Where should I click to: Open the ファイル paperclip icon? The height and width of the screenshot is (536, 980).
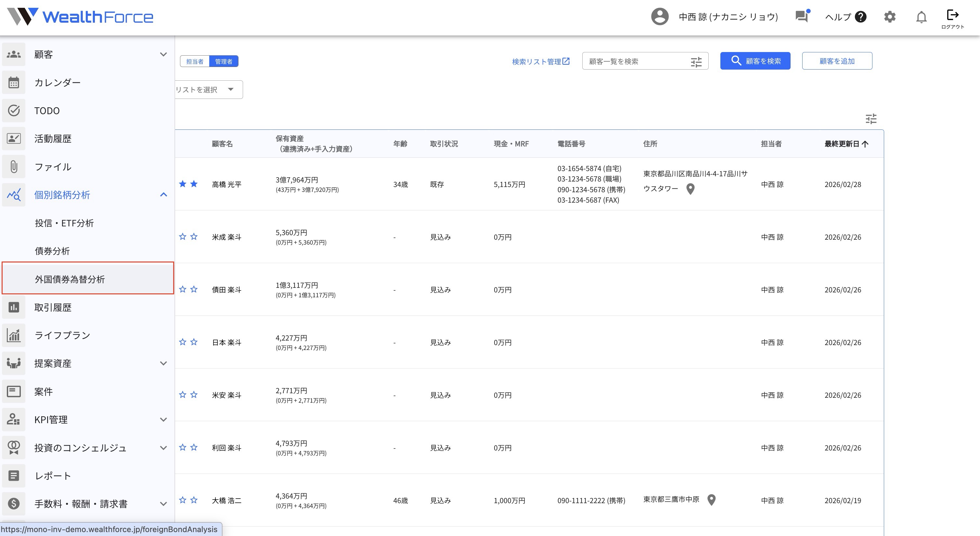[14, 167]
